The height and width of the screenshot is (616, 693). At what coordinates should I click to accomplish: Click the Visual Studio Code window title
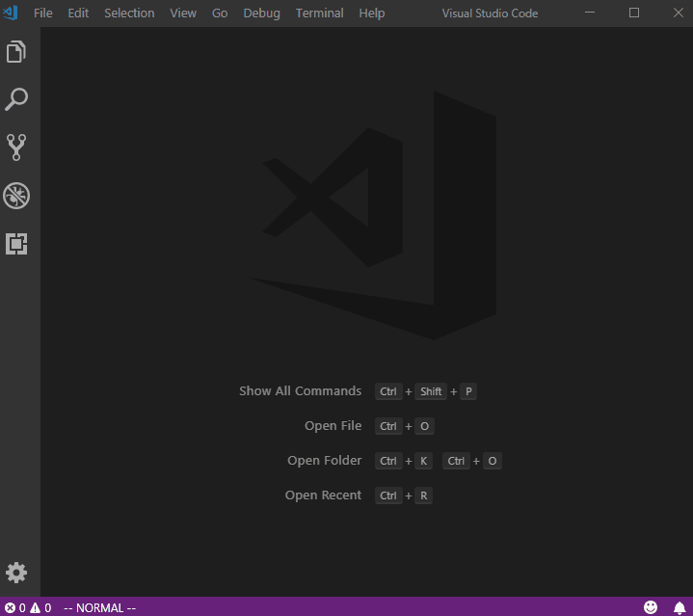pyautogui.click(x=490, y=13)
